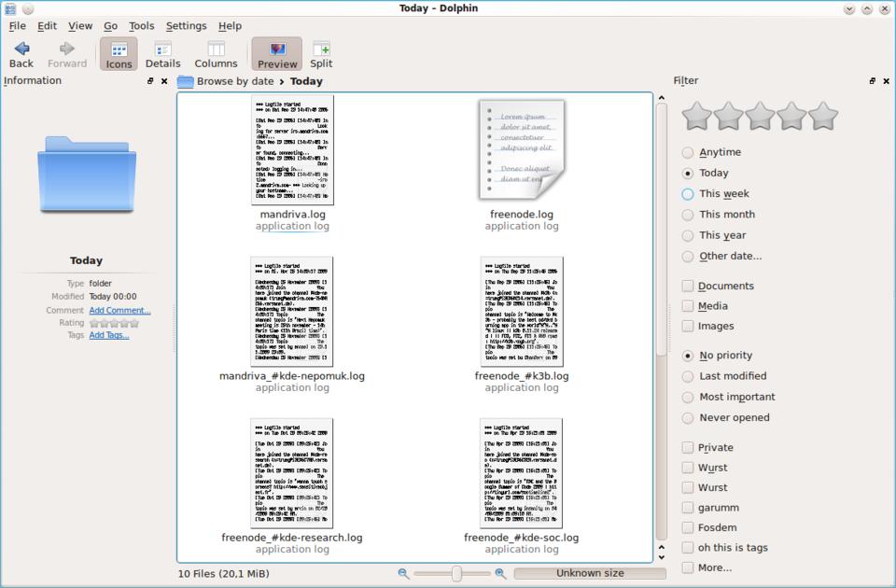This screenshot has height=588, width=896.
Task: Enable the Documents filter checkbox
Action: tap(688, 287)
